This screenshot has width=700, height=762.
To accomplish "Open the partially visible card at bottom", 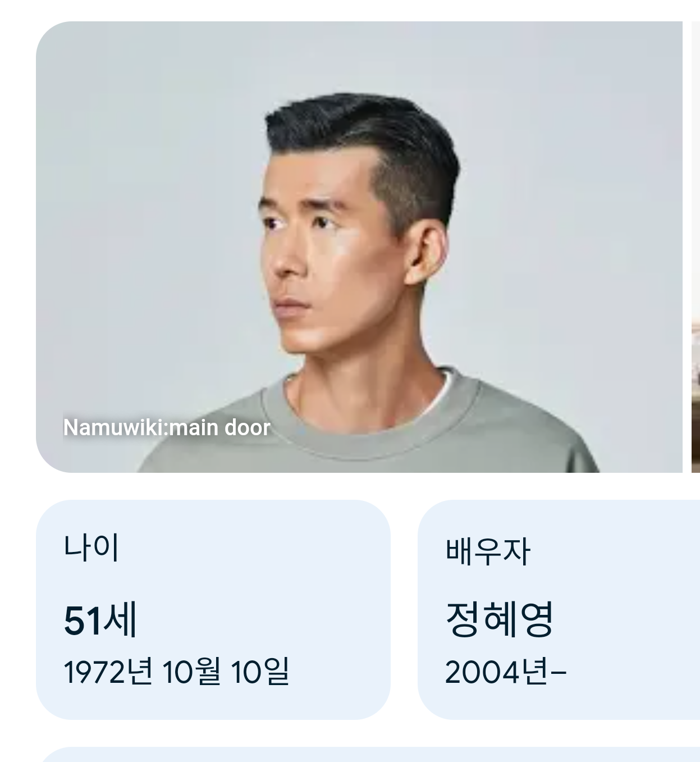I will click(x=368, y=754).
